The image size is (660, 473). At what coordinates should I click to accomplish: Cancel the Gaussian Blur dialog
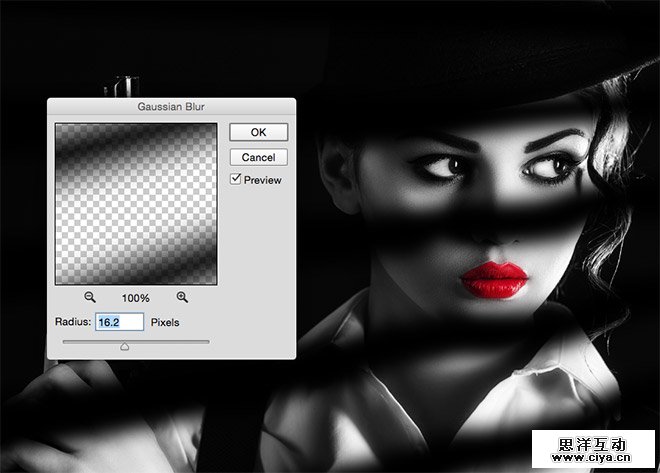pyautogui.click(x=258, y=157)
